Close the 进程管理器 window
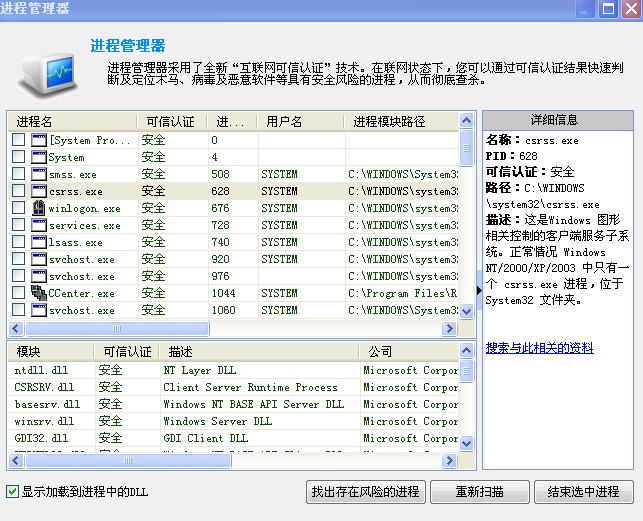643x521 pixels. pos(631,9)
